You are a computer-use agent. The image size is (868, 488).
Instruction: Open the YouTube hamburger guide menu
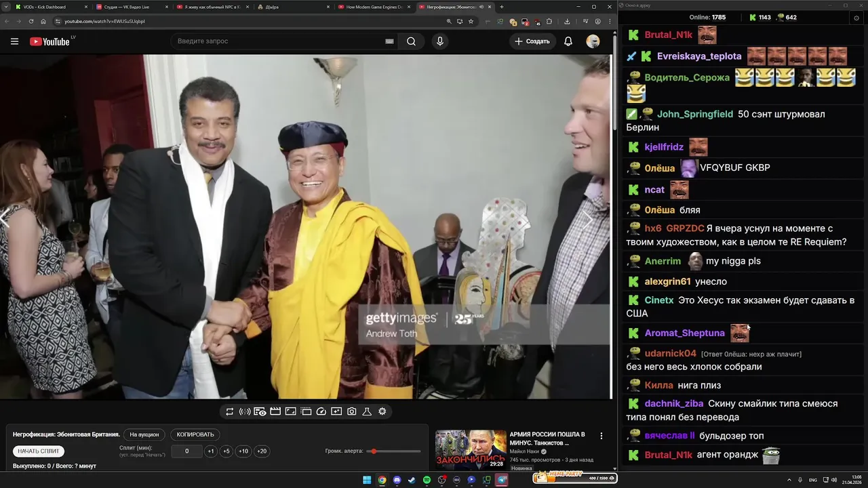14,41
